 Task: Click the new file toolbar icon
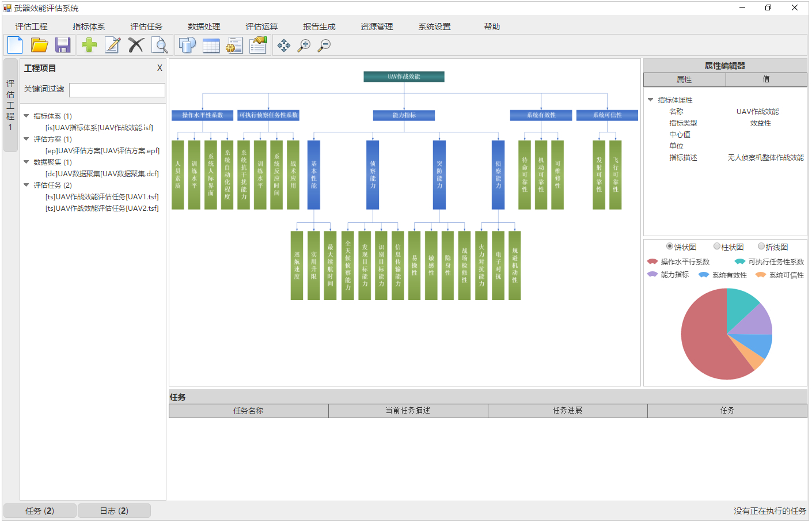click(15, 45)
